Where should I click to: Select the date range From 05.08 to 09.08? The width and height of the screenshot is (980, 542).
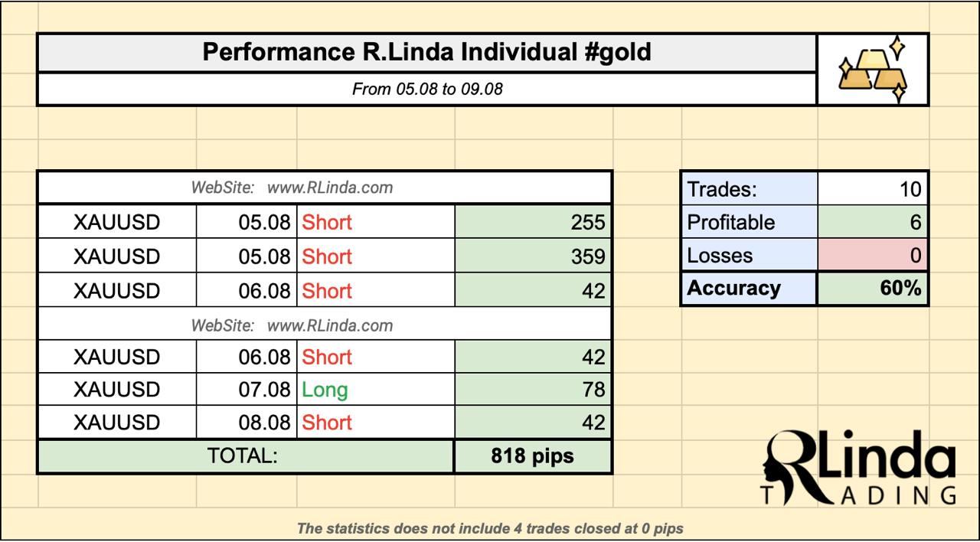coord(427,89)
